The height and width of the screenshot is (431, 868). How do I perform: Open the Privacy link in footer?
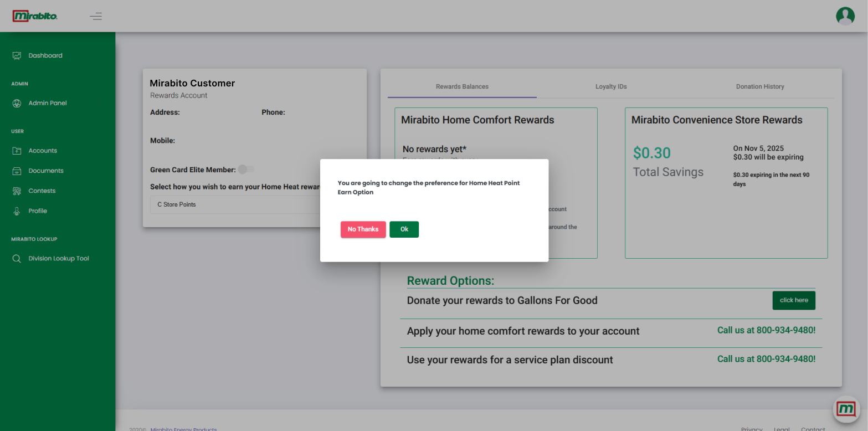752,429
